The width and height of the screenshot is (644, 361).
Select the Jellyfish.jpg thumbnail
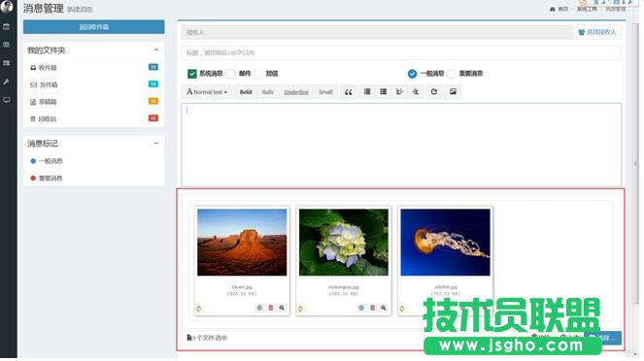coord(445,242)
